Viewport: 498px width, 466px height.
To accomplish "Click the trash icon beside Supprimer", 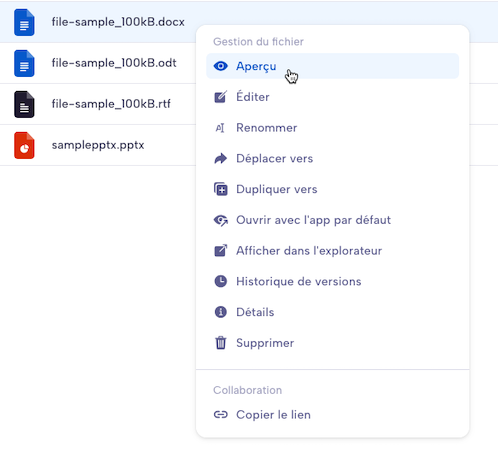I will [x=220, y=343].
